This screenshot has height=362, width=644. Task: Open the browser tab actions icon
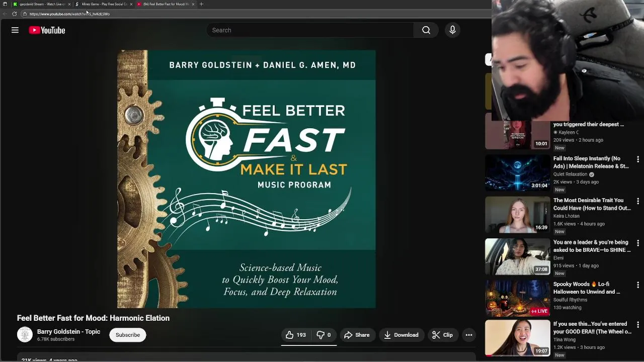[x=5, y=4]
